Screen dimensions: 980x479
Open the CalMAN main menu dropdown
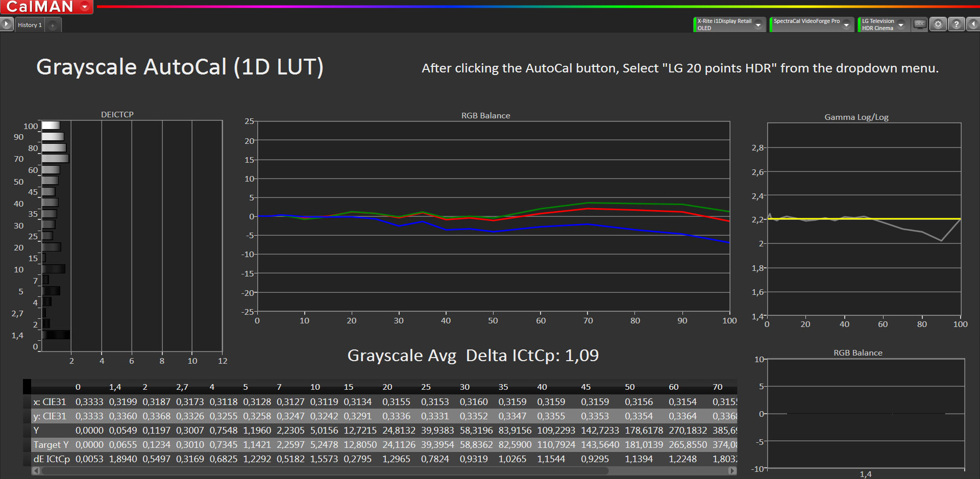(85, 7)
